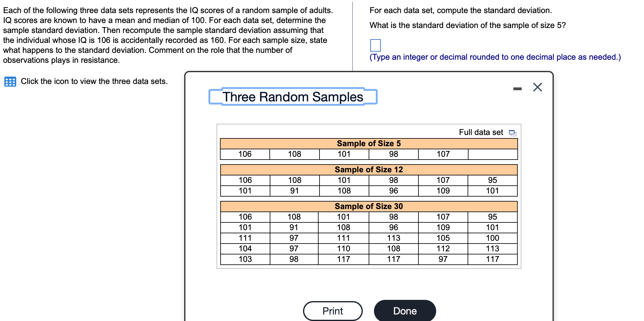
Task: Open the blue data table icon
Action: click(x=10, y=81)
